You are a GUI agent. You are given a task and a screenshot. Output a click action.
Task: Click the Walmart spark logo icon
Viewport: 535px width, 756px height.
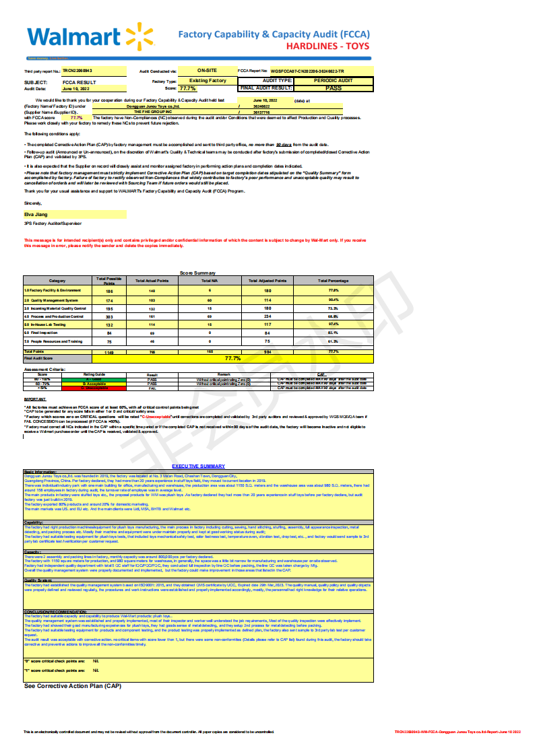click(x=139, y=36)
